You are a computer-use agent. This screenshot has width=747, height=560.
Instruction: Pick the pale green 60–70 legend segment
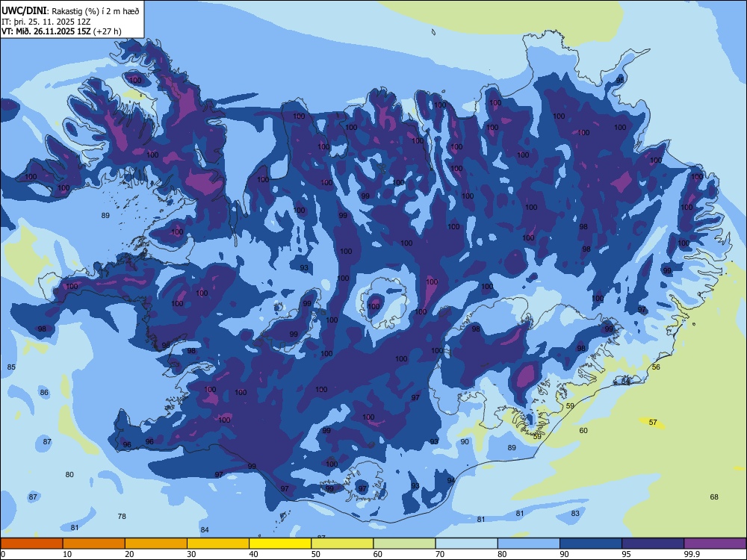[404, 544]
